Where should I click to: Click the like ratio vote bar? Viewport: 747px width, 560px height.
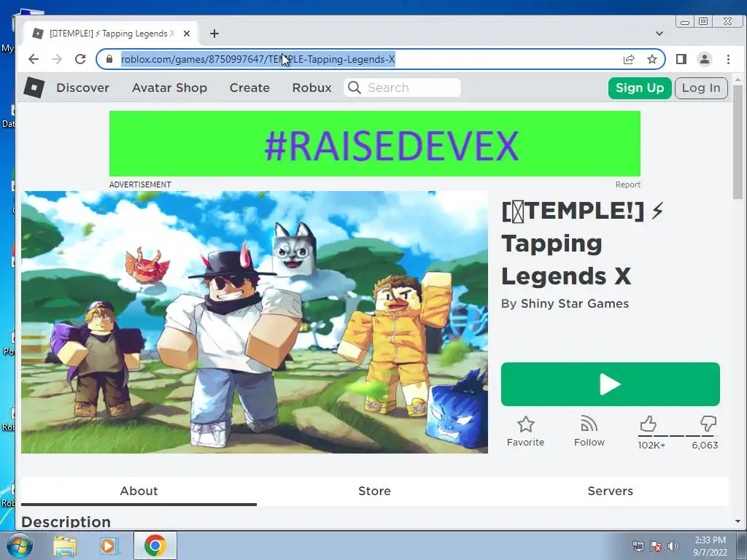coord(676,436)
